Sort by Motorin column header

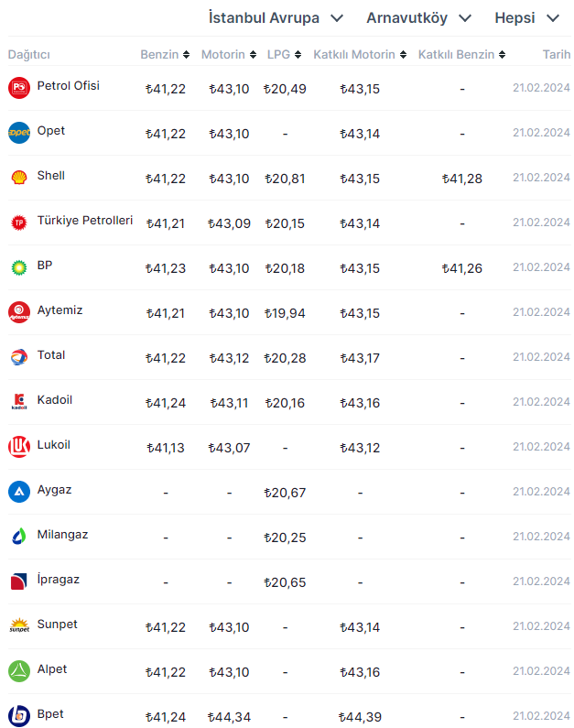pos(229,55)
